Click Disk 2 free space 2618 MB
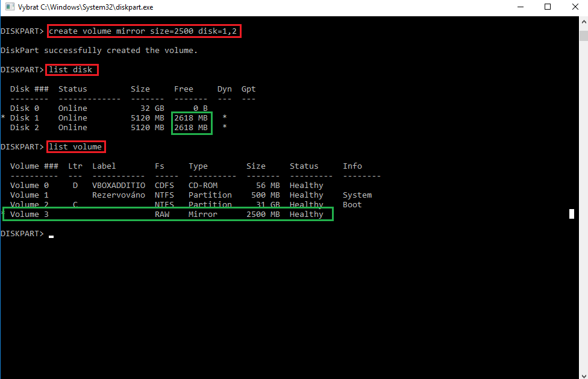 191,128
